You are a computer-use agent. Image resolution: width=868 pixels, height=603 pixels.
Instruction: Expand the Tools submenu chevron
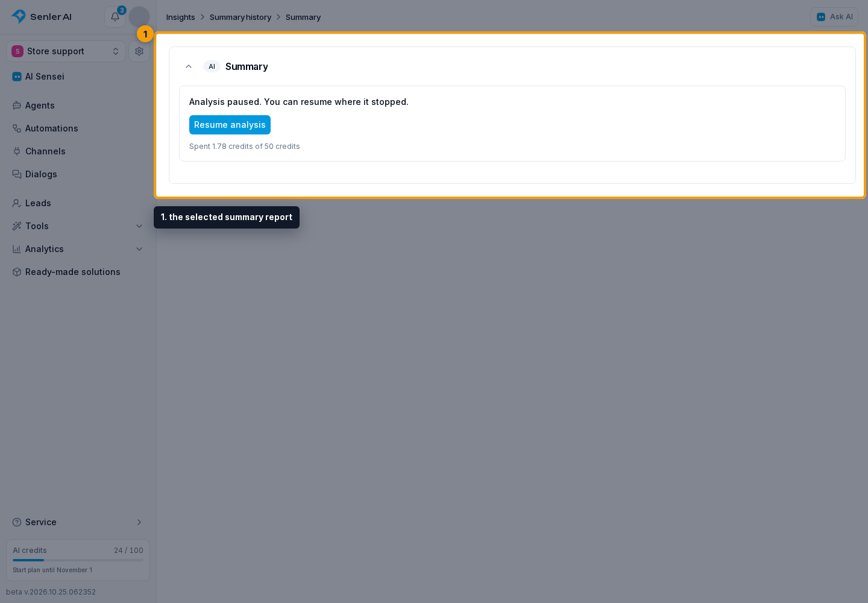139,226
